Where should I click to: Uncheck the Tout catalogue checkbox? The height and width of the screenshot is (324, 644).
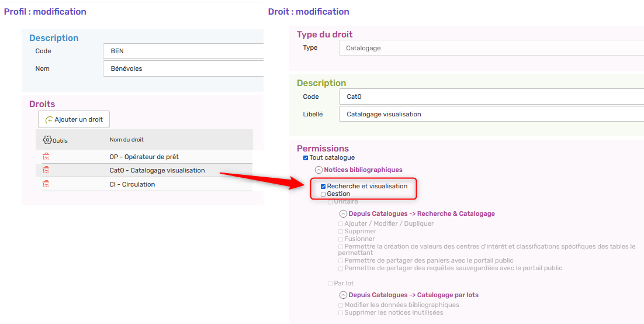point(306,158)
